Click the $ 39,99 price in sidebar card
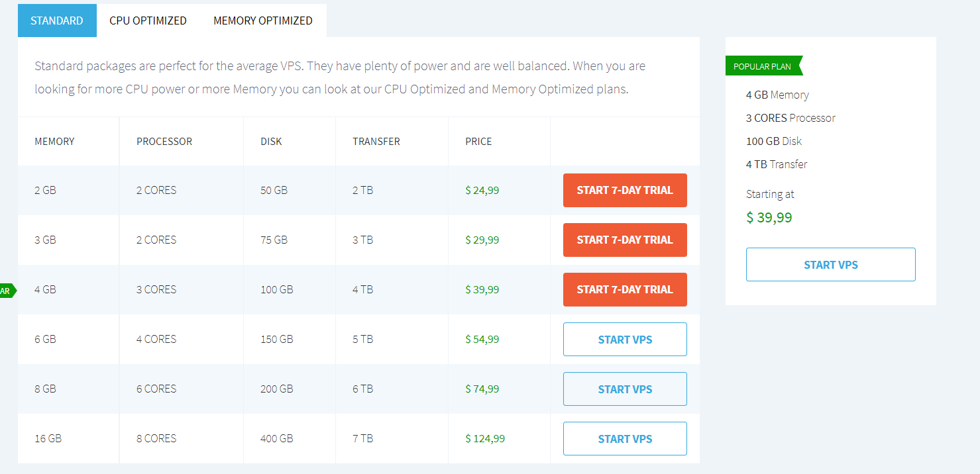980x474 pixels. tap(769, 218)
